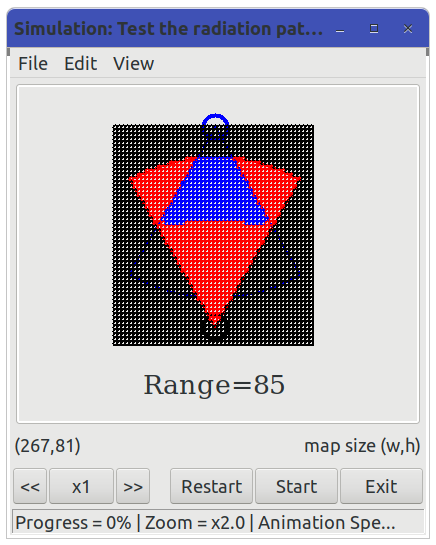This screenshot has height=545, width=436.
Task: Open the File menu
Action: click(33, 64)
